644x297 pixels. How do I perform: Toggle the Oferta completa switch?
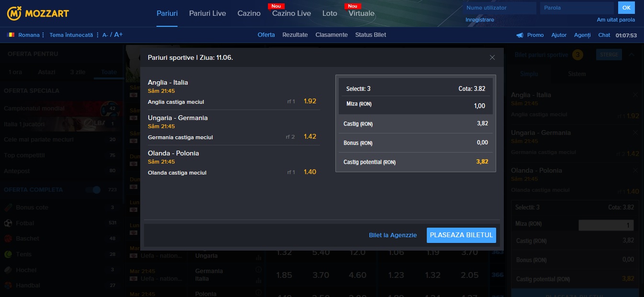(93, 190)
